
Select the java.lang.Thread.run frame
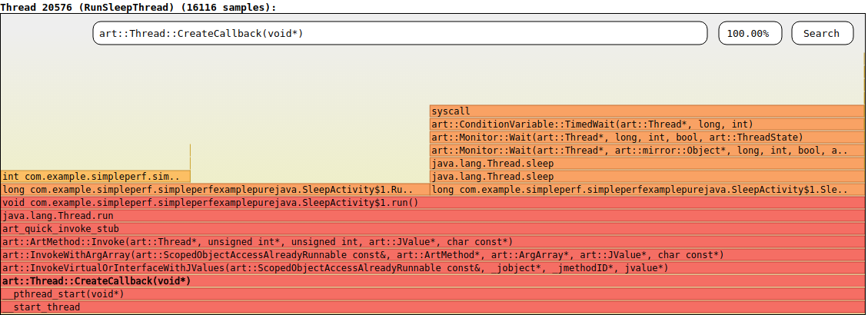click(x=433, y=216)
